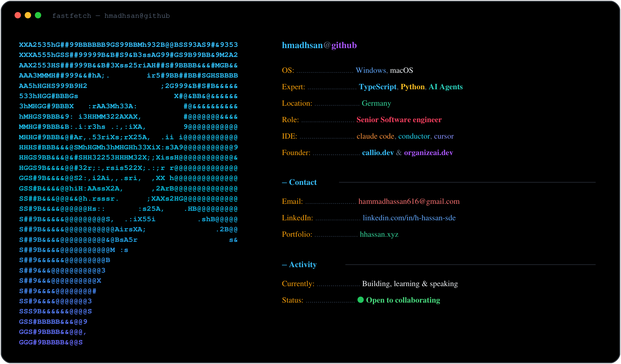
Task: Click the 'cursor' IDE entry
Action: pyautogui.click(x=444, y=136)
